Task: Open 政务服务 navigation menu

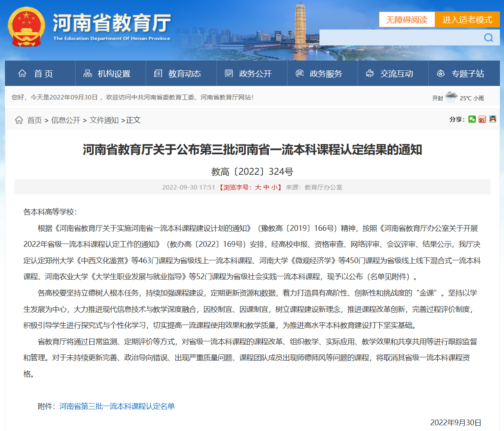Action: click(x=319, y=74)
